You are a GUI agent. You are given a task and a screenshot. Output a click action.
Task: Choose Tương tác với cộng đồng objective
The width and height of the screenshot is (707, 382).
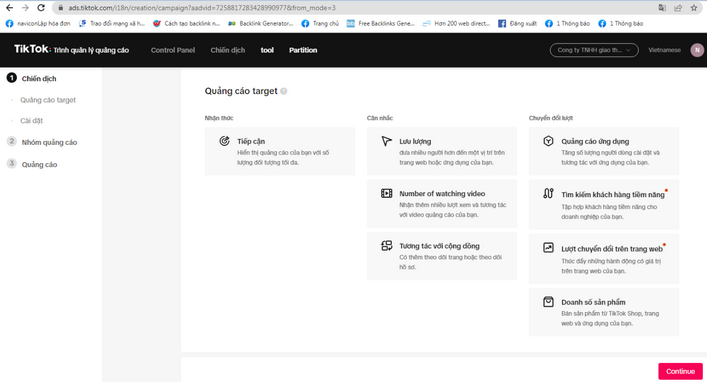pyautogui.click(x=442, y=256)
